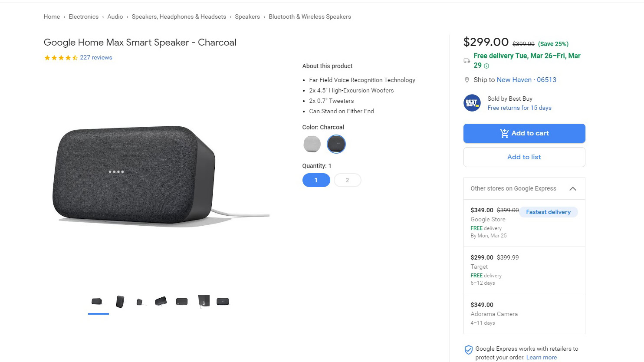Click the order protection shield icon
This screenshot has height=362, width=644.
coord(468,350)
